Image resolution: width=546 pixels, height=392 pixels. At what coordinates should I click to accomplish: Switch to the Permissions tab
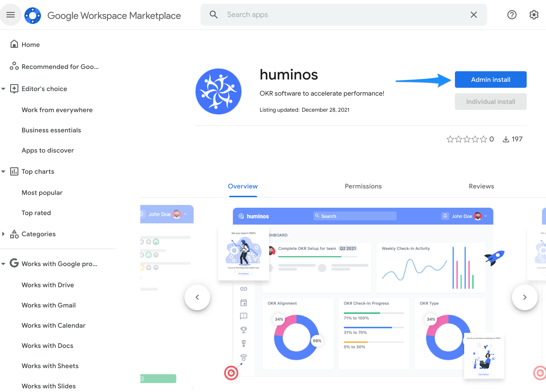363,186
